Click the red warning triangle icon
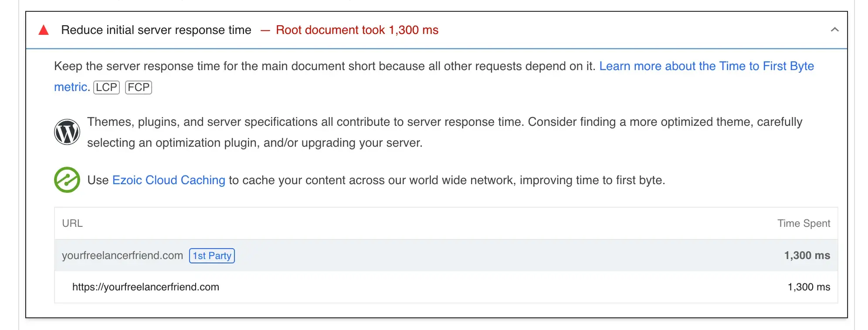Image resolution: width=868 pixels, height=330 pixels. tap(44, 30)
